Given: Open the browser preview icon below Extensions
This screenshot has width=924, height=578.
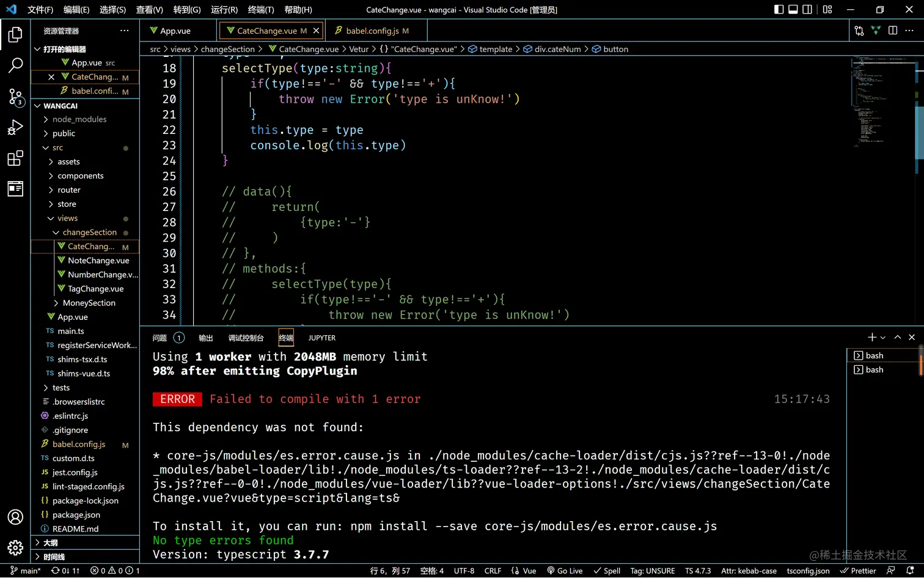Looking at the screenshot, I should click(x=15, y=189).
